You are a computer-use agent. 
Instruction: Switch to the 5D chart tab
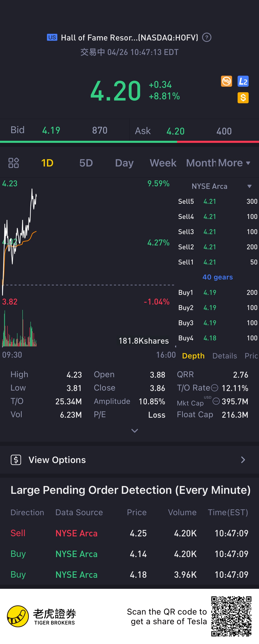click(86, 163)
